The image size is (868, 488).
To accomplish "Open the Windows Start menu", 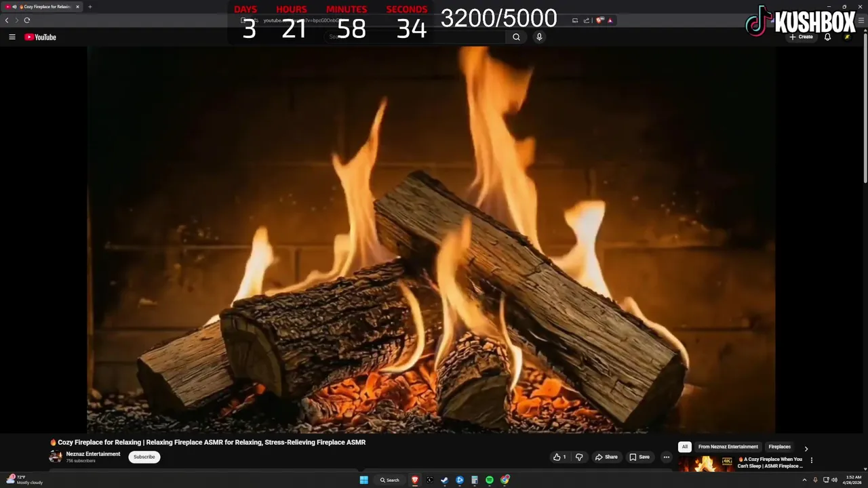I will click(x=363, y=480).
